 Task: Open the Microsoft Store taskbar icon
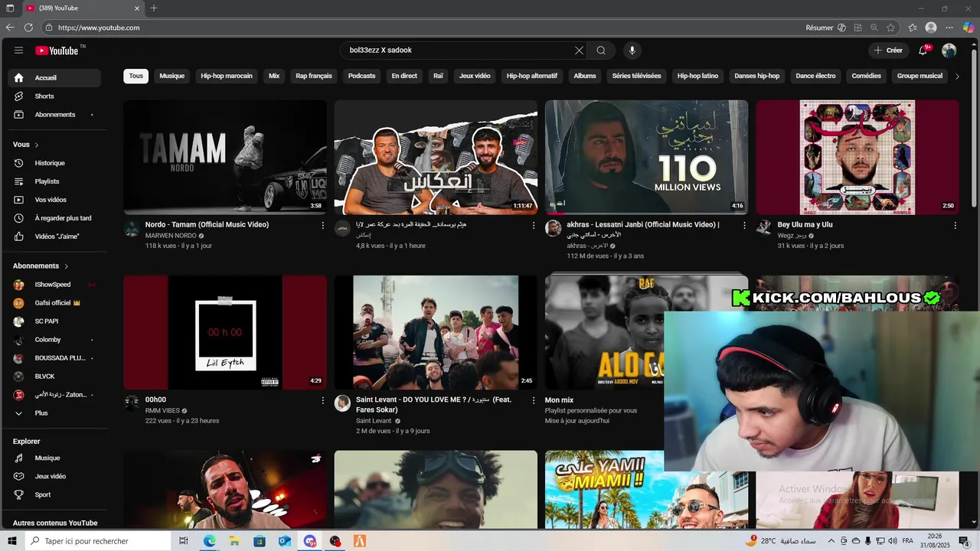click(x=260, y=541)
